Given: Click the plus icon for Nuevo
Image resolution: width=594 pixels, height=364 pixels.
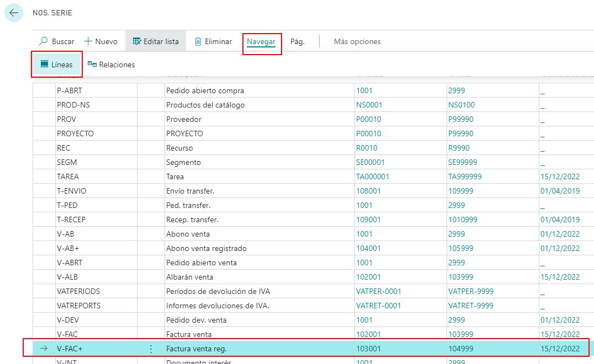Looking at the screenshot, I should (x=88, y=41).
